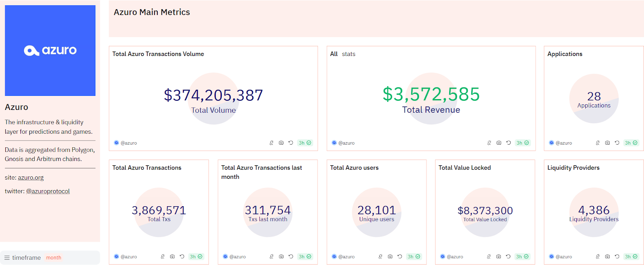Click camera icon on Total Value Locked card
This screenshot has height=265, width=644.
click(499, 257)
